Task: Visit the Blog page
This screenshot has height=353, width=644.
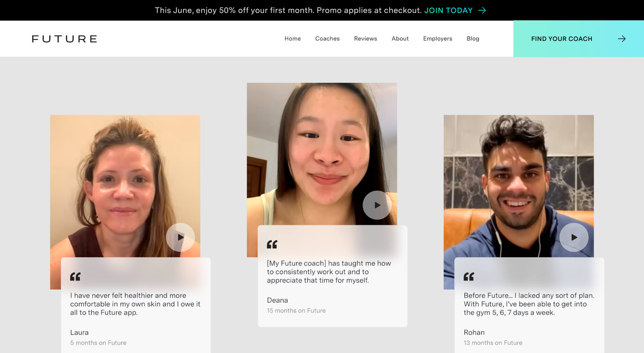Action: pyautogui.click(x=473, y=39)
